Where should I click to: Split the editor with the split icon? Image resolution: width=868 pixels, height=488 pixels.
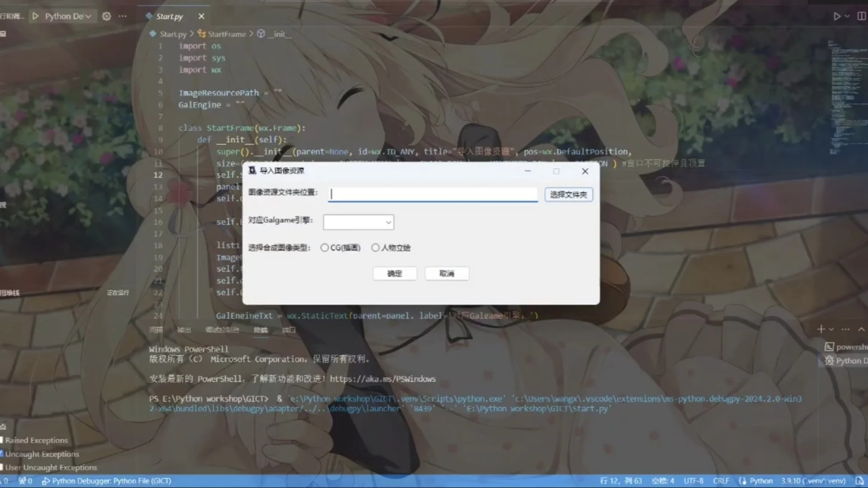tap(862, 16)
